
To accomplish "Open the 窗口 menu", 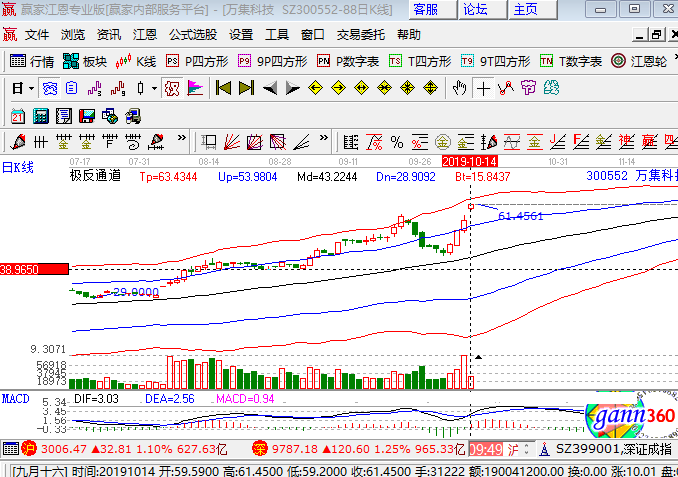I will click(x=313, y=35).
